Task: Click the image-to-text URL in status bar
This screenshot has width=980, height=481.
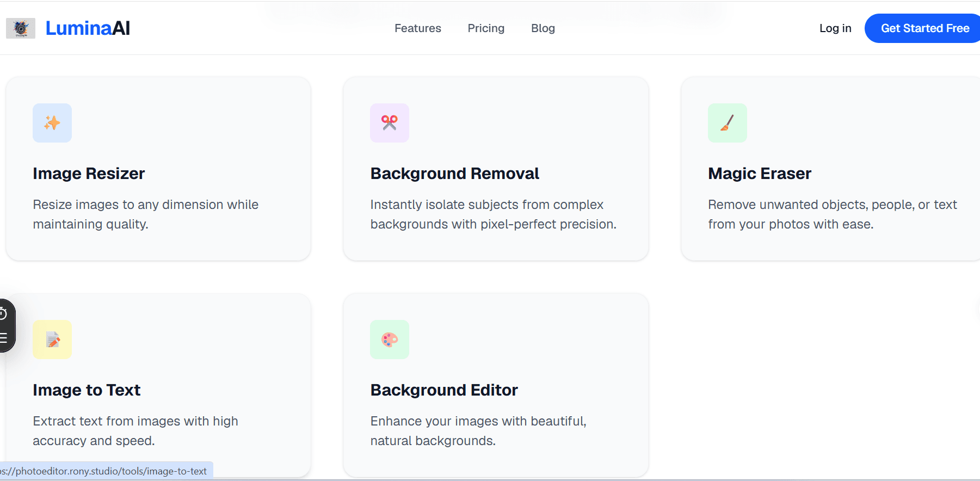Action: tap(104, 471)
